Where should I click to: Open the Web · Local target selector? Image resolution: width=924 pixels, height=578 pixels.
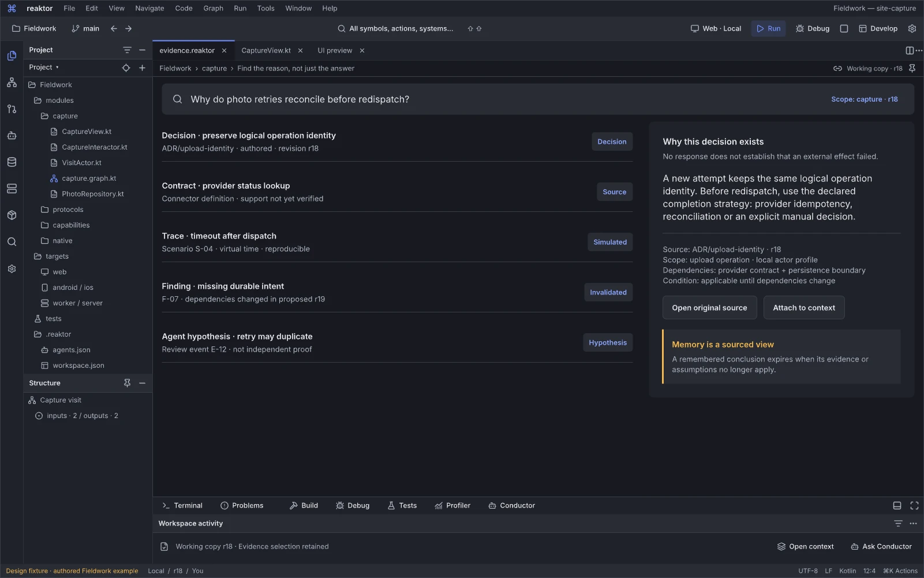[716, 28]
